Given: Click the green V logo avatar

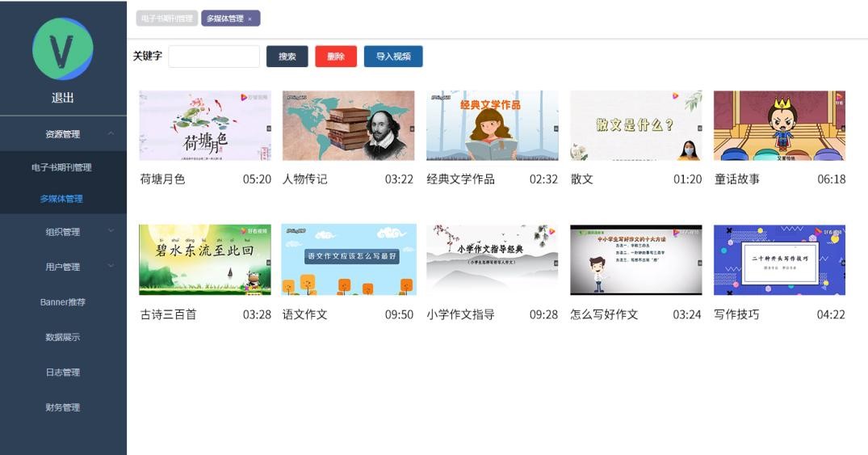Looking at the screenshot, I should pyautogui.click(x=63, y=49).
